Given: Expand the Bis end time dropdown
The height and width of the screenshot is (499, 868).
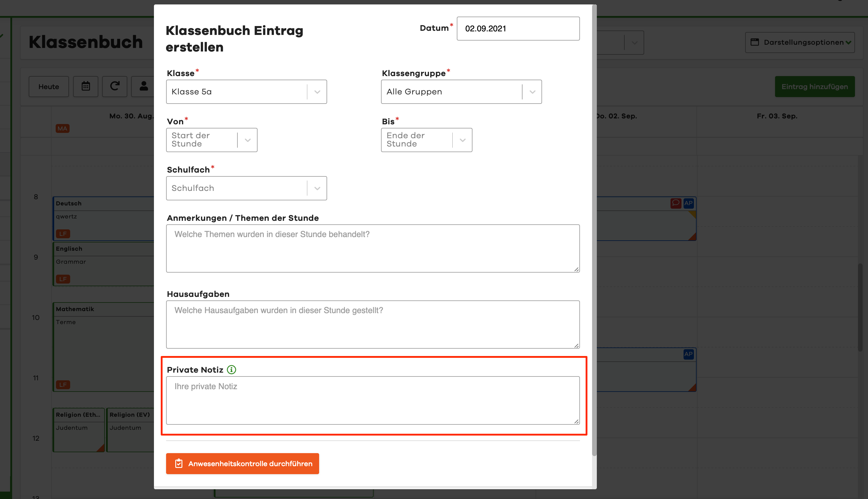Looking at the screenshot, I should tap(426, 140).
